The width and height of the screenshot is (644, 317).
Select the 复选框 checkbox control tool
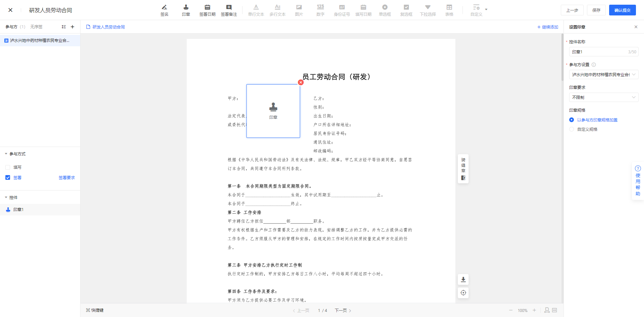click(406, 10)
